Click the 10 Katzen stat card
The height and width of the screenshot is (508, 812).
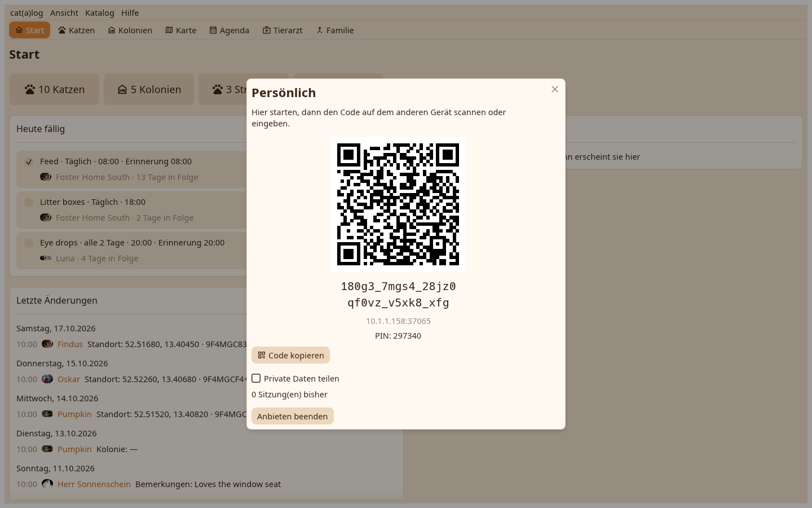coord(54,89)
